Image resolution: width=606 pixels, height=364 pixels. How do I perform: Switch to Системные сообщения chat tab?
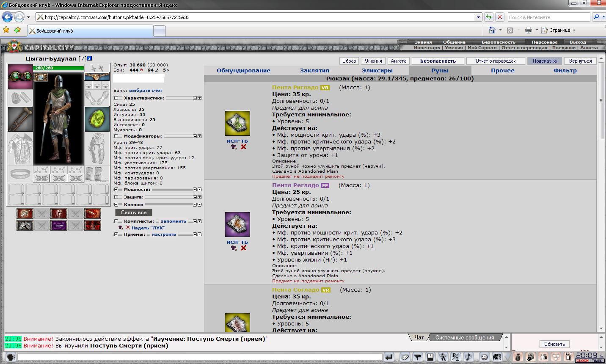(x=465, y=337)
